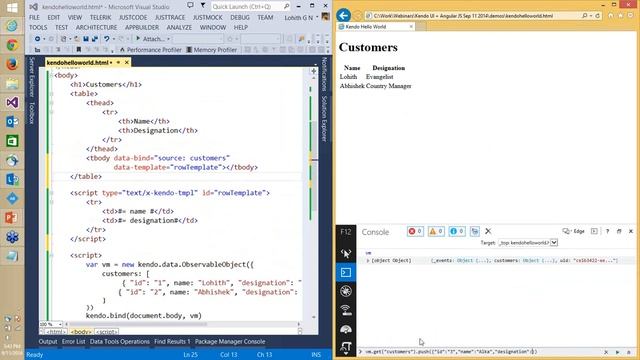Open Edge document mode selector
The width and height of the screenshot is (640, 360).
pos(573,231)
